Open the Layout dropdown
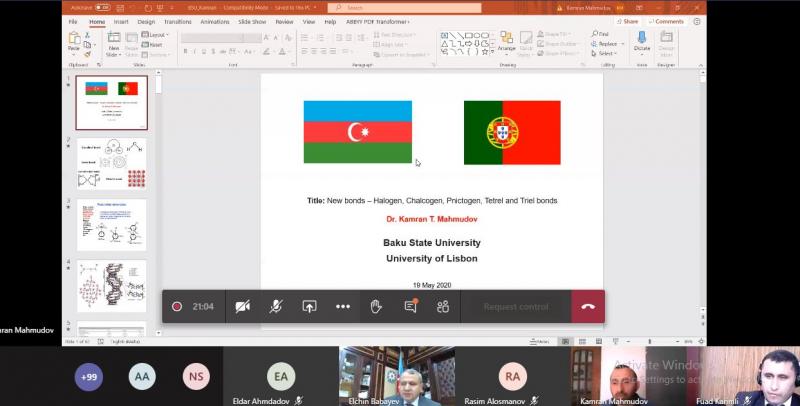 [155, 35]
